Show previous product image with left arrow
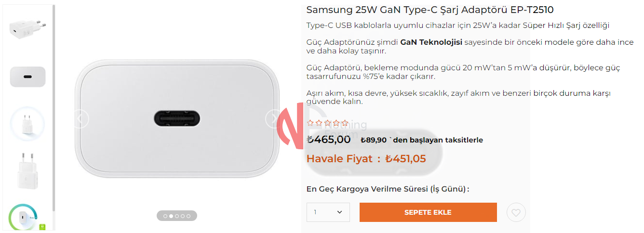Image resolution: width=644 pixels, height=233 pixels. point(81,118)
